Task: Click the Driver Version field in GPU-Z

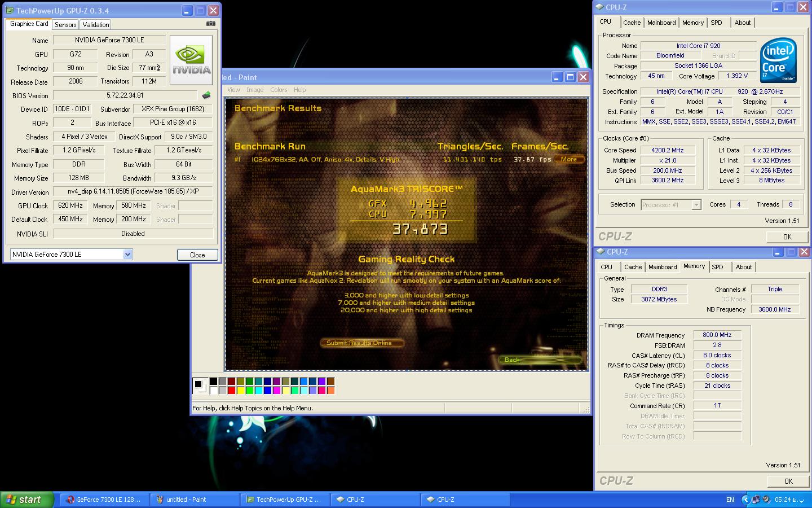Action: pos(133,191)
